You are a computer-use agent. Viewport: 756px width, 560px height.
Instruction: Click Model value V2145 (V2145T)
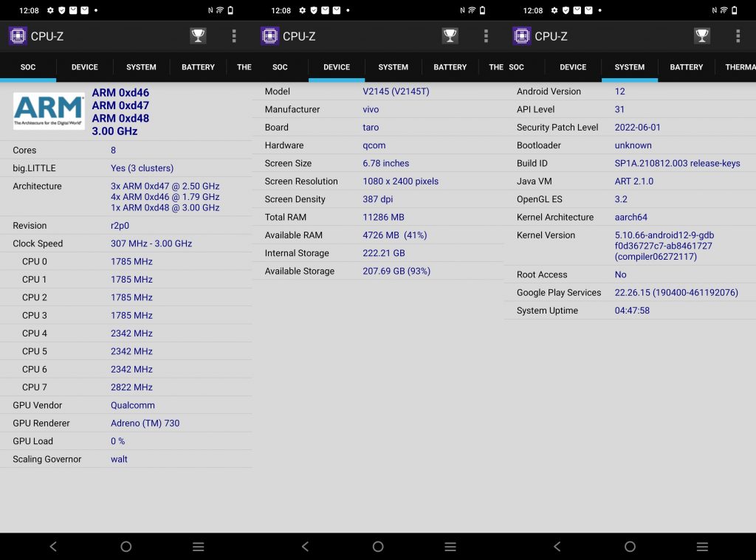pyautogui.click(x=396, y=91)
